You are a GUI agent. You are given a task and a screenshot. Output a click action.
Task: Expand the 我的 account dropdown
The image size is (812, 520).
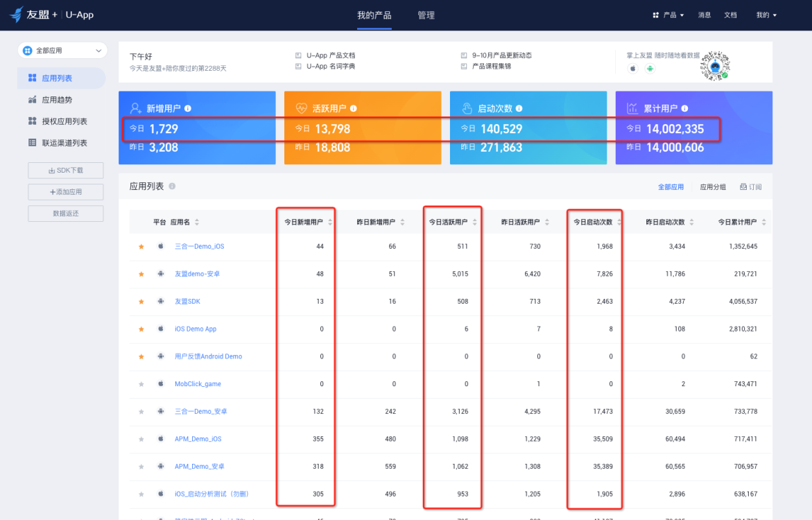pyautogui.click(x=766, y=15)
